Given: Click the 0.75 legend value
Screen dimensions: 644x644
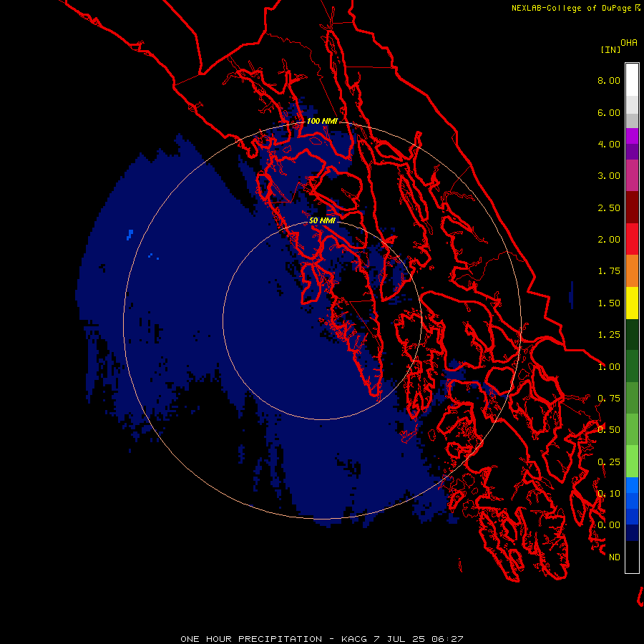Looking at the screenshot, I should tap(609, 399).
